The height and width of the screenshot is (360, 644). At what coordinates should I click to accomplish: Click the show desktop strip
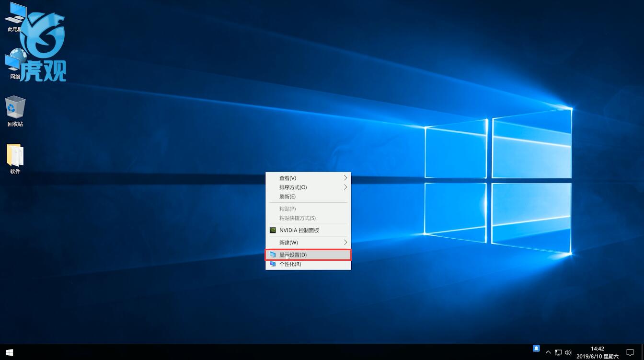[642, 352]
